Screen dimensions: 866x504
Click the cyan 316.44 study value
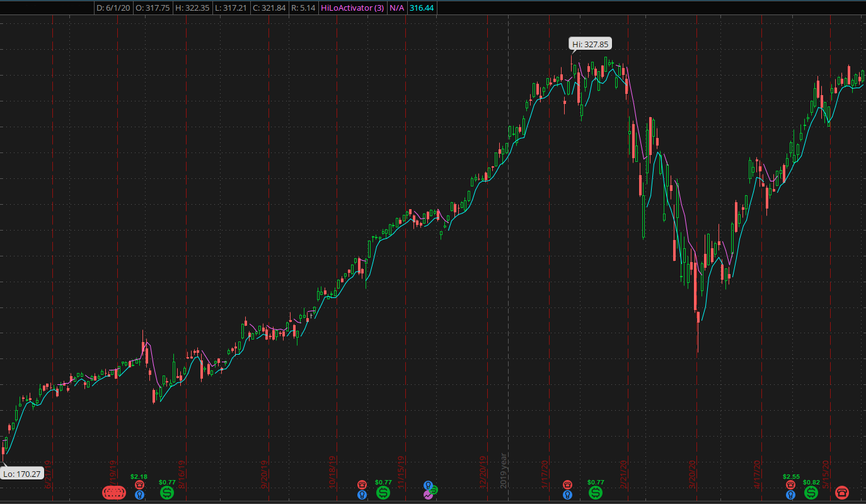(x=422, y=8)
